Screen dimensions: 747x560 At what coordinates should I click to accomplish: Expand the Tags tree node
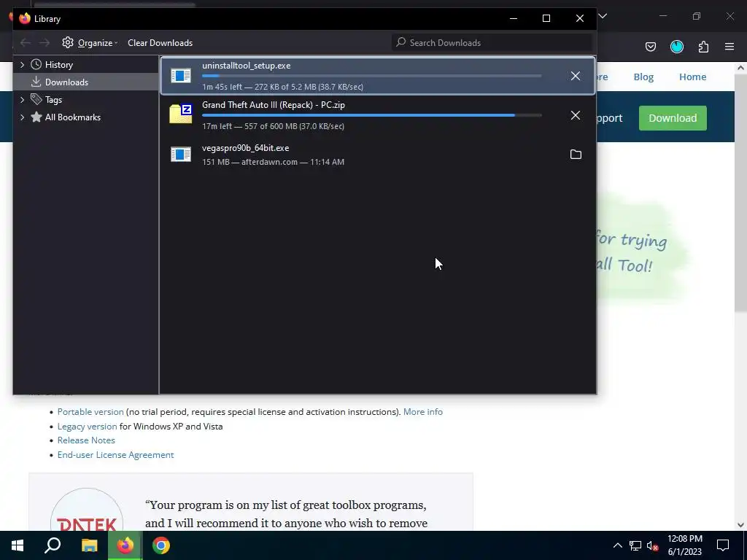22,99
